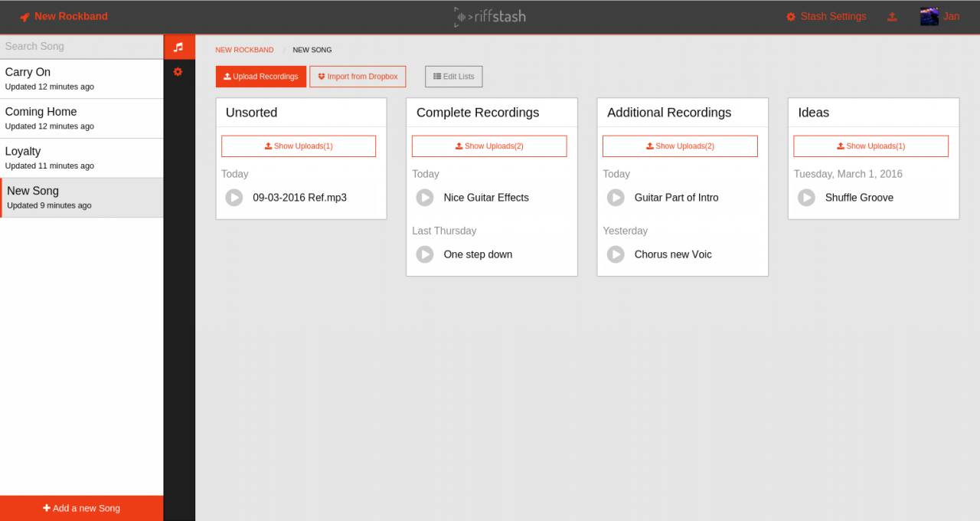
Task: Play the Guitar Part of Intro recording
Action: pyautogui.click(x=616, y=198)
